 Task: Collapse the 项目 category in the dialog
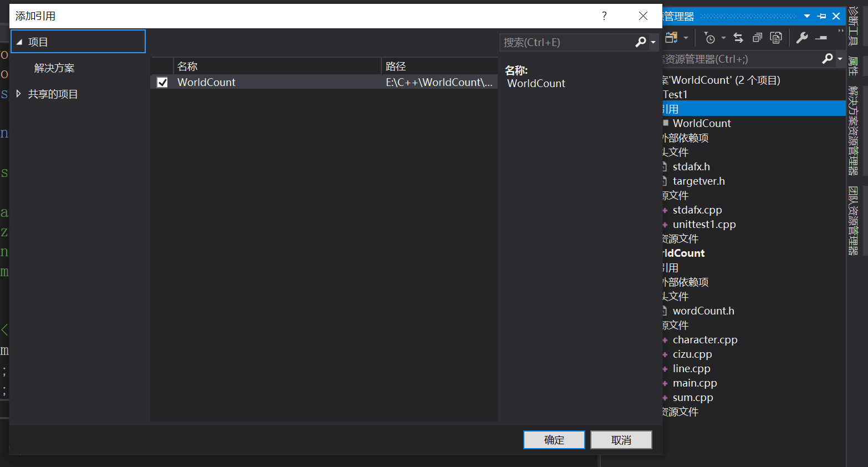19,42
